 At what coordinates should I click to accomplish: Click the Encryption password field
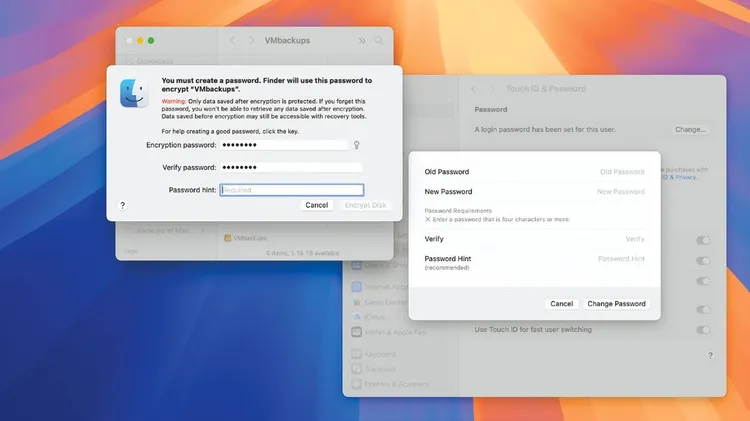[283, 145]
